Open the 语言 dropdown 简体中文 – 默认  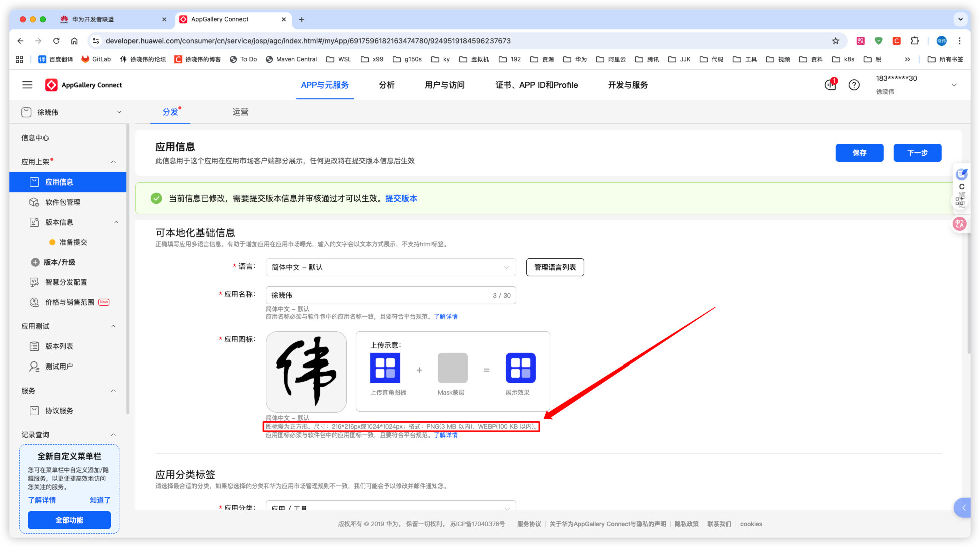390,267
